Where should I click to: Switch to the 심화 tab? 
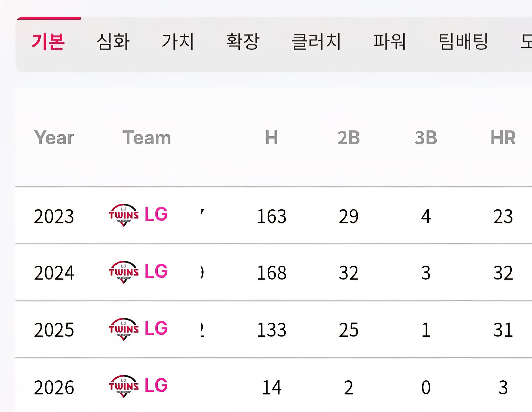[113, 42]
